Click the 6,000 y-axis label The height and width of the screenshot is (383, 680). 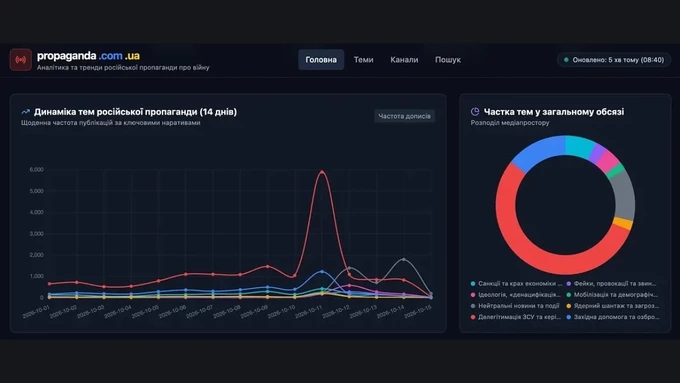pyautogui.click(x=36, y=170)
